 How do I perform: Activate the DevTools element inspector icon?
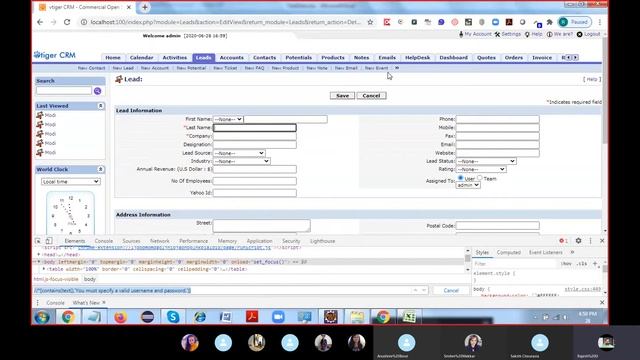click(x=38, y=241)
